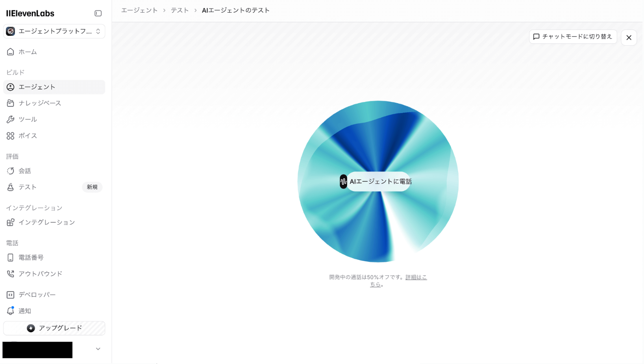Collapse the sidebar with the panel toggle
Screen dimensions: 644x364
[98, 13]
